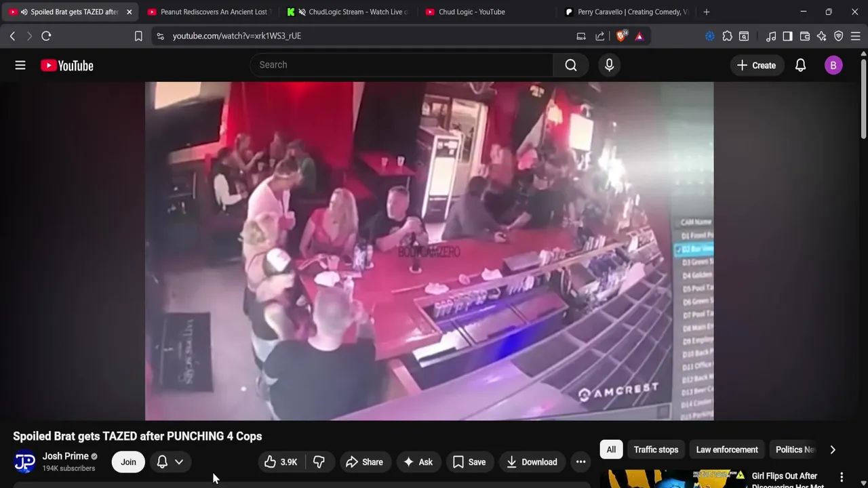Open Josh Prime channel avatar

click(x=24, y=462)
